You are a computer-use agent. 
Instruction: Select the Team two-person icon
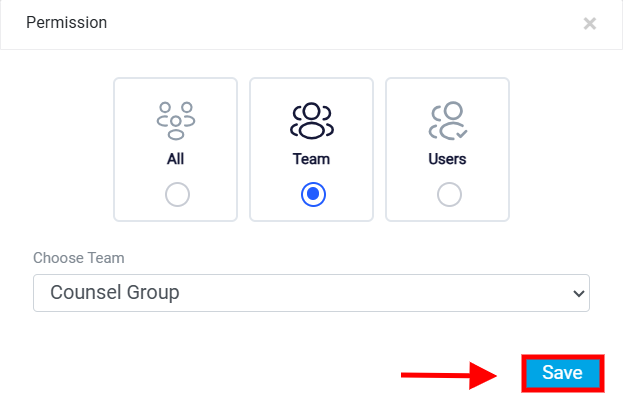click(x=312, y=121)
